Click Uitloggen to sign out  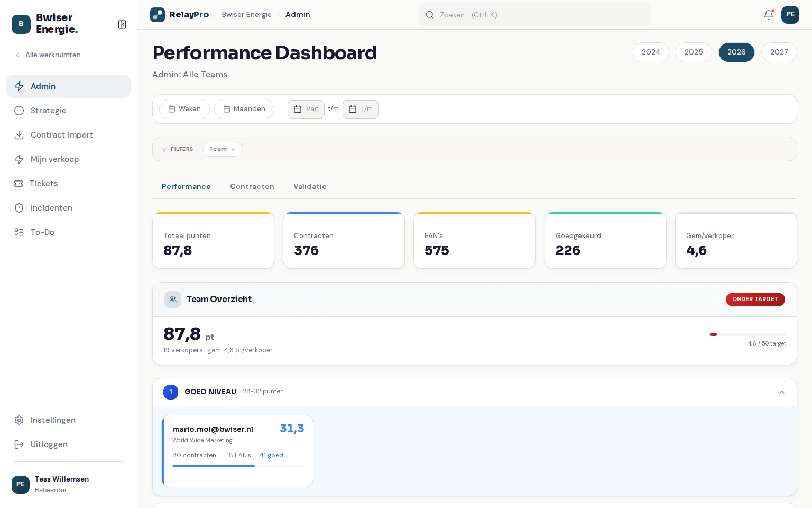pyautogui.click(x=68, y=444)
